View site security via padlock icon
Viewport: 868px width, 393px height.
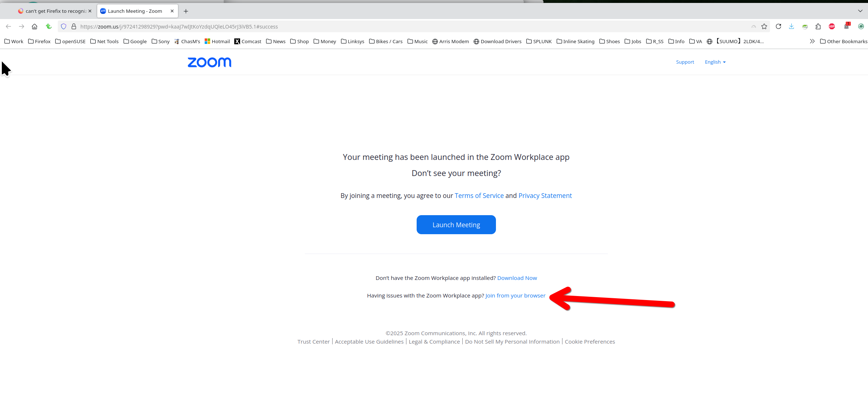[74, 26]
